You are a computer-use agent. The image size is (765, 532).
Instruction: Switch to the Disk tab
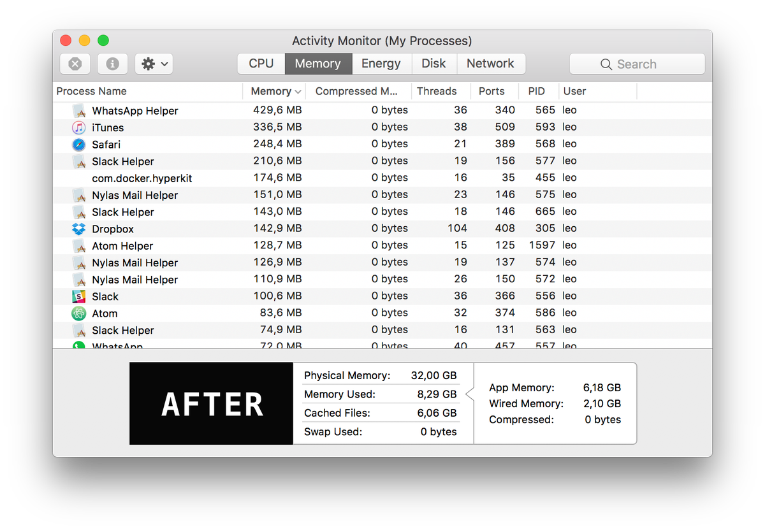tap(433, 64)
